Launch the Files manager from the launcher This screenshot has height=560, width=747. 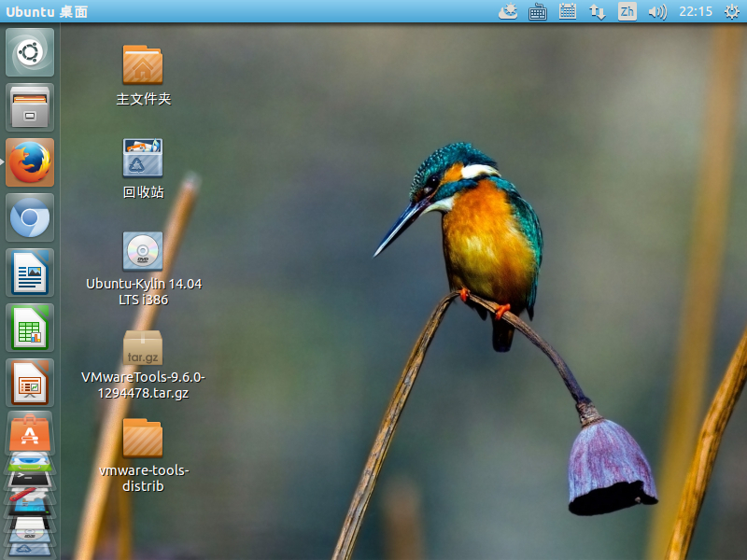pyautogui.click(x=30, y=107)
